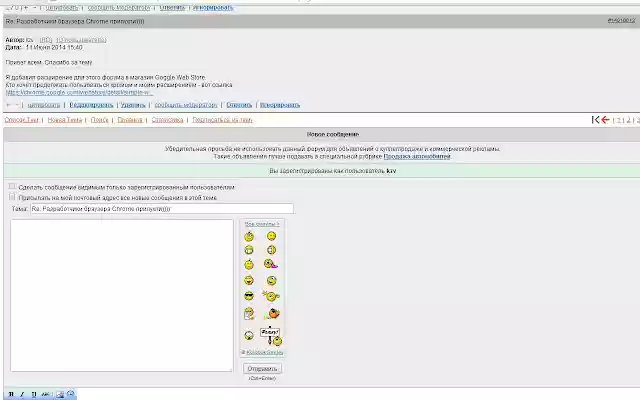Viewport: 640px width, 400px height.
Task: Click Подписаться на тему link
Action: pyautogui.click(x=222, y=120)
